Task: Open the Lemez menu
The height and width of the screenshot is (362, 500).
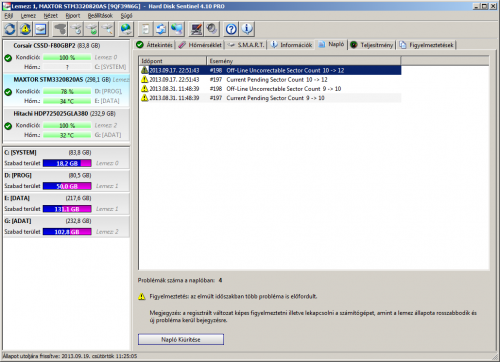Action: point(28,16)
